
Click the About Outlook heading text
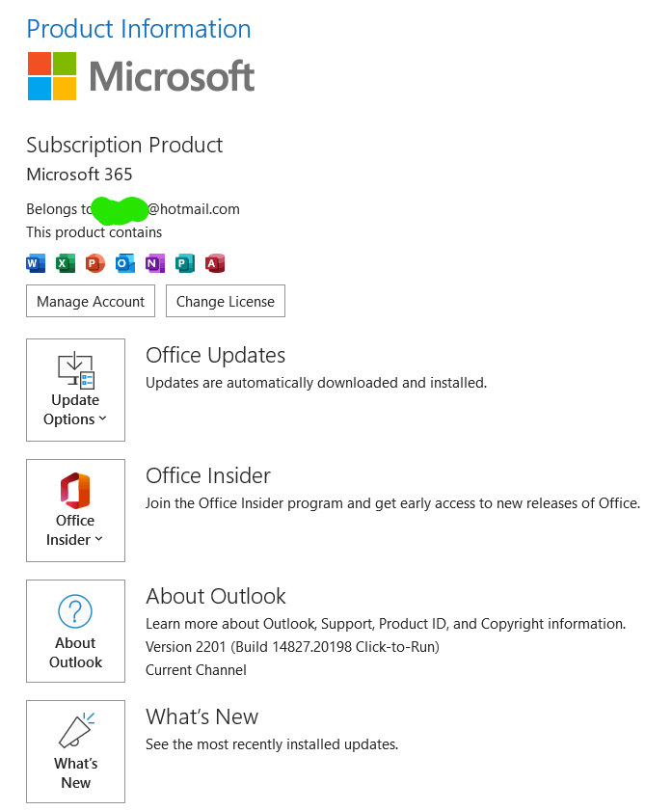(x=216, y=596)
